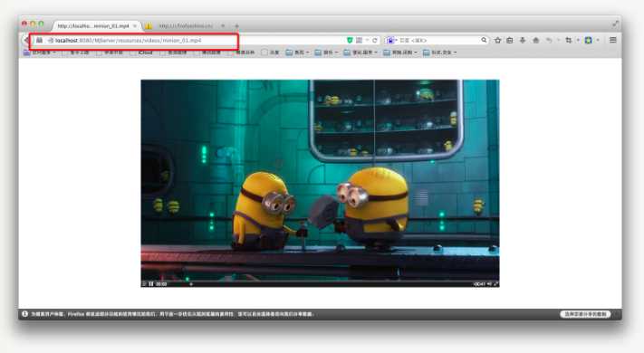Image resolution: width=644 pixels, height=353 pixels.
Task: Click the undo arrow toolbar icon
Action: coord(549,40)
